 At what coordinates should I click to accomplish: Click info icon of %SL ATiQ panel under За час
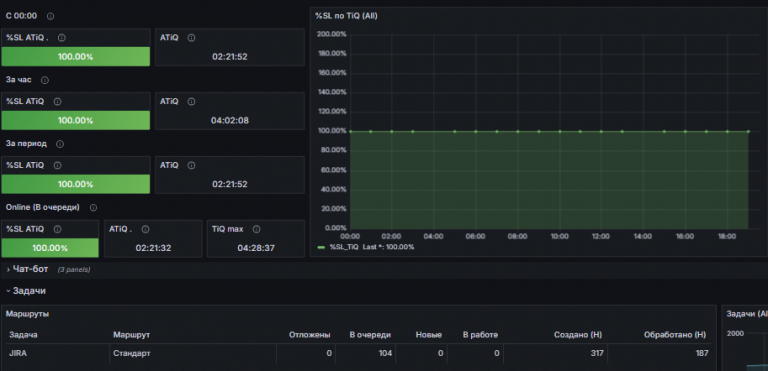point(57,101)
